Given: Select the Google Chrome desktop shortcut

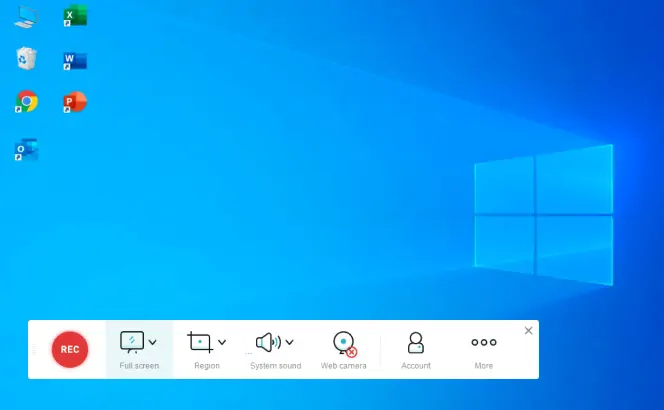Looking at the screenshot, I should point(26,101).
